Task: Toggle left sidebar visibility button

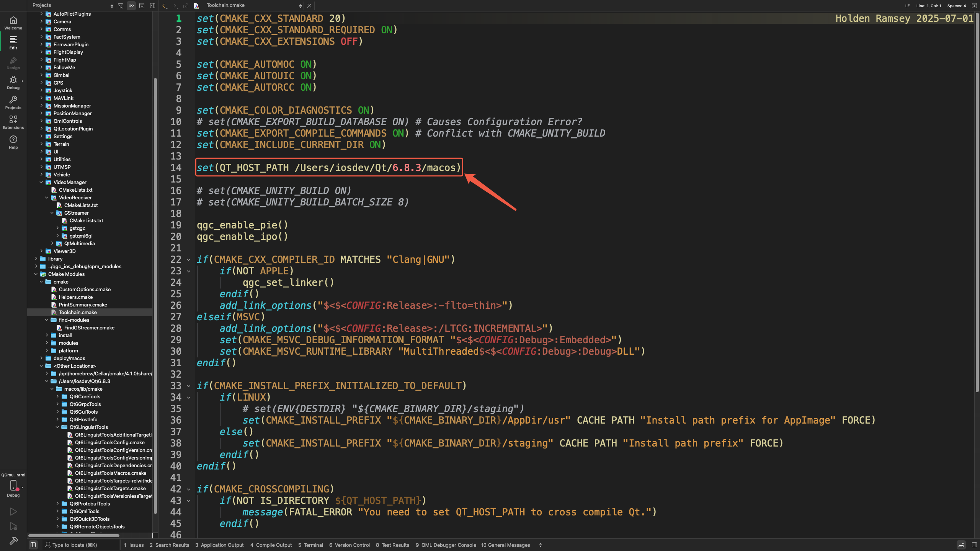Action: click(x=33, y=545)
